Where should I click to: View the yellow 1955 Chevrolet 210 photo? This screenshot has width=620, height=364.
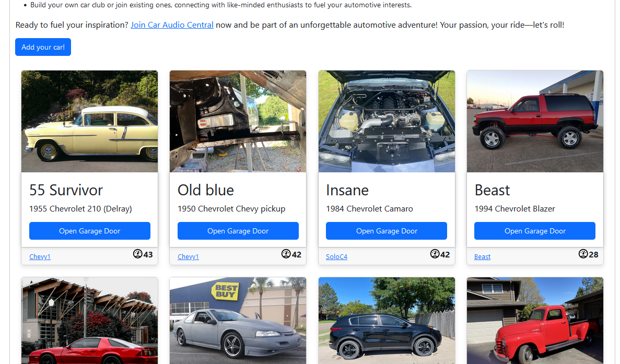(90, 121)
